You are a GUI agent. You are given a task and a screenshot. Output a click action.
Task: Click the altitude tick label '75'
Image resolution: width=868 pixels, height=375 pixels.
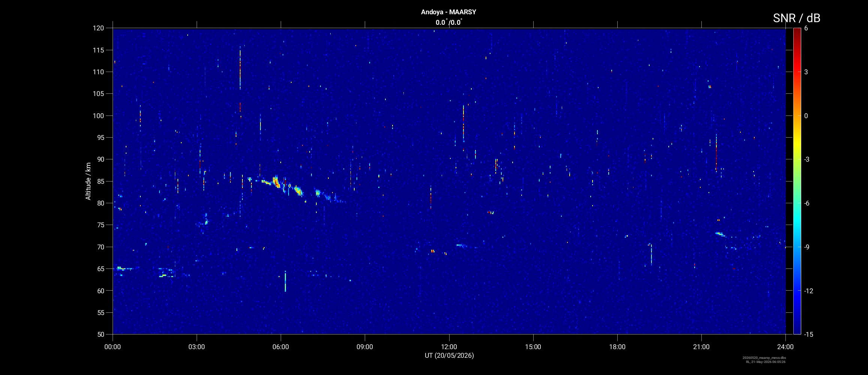[100, 225]
